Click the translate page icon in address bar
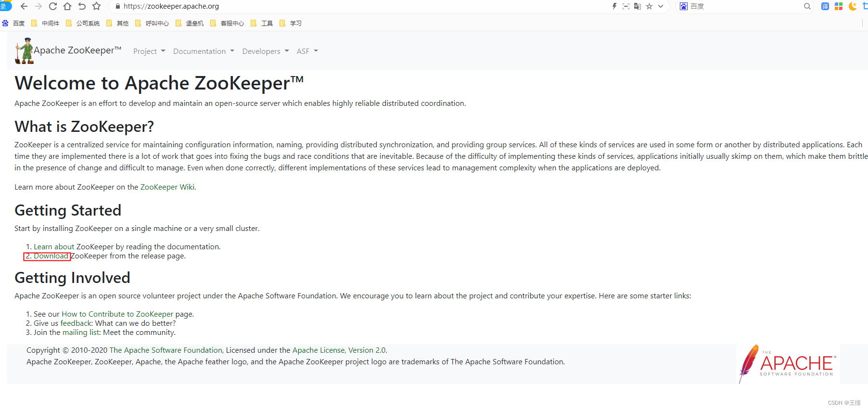Viewport: 868px width, 410px height. point(638,6)
